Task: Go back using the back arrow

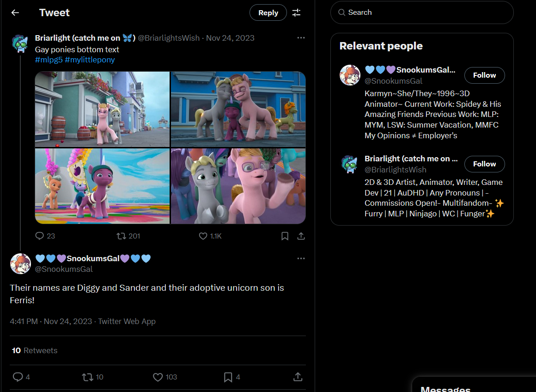Action: click(15, 12)
